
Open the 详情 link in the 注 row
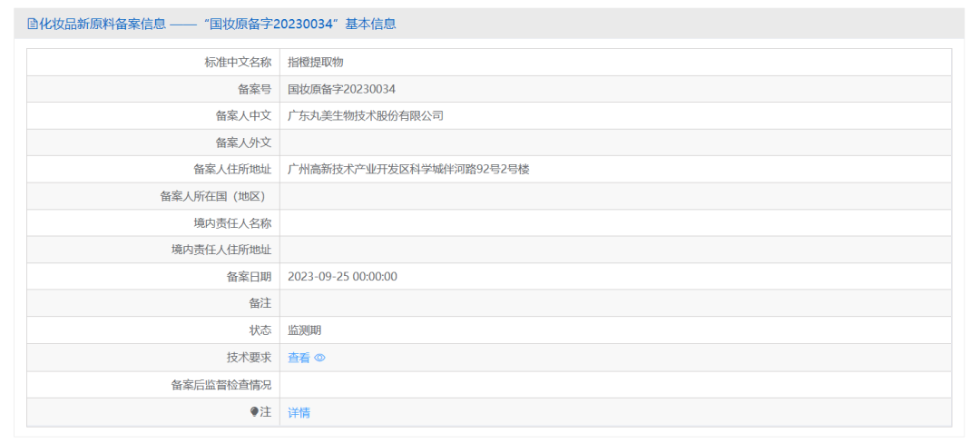(x=299, y=412)
